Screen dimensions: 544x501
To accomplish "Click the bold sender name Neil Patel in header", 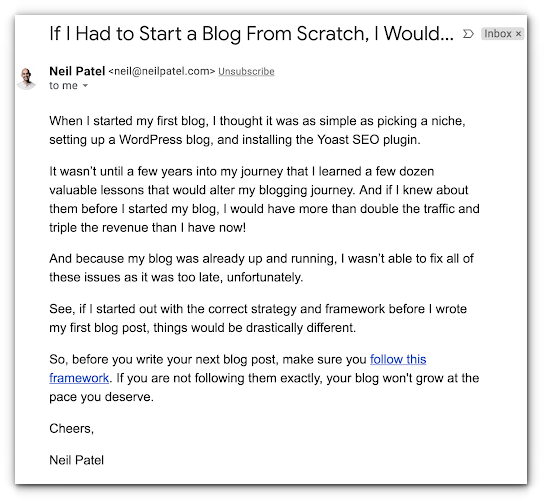I will [77, 71].
